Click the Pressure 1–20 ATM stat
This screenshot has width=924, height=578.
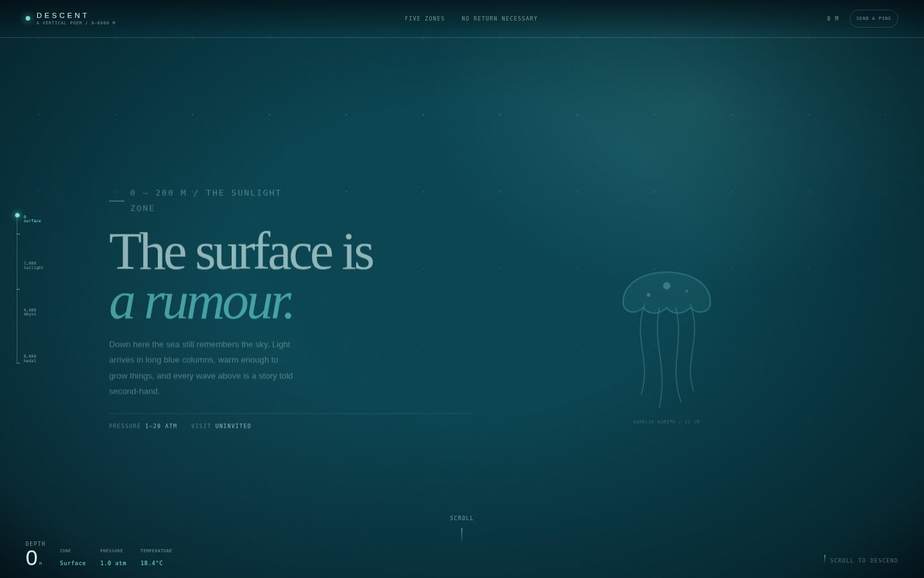point(143,426)
